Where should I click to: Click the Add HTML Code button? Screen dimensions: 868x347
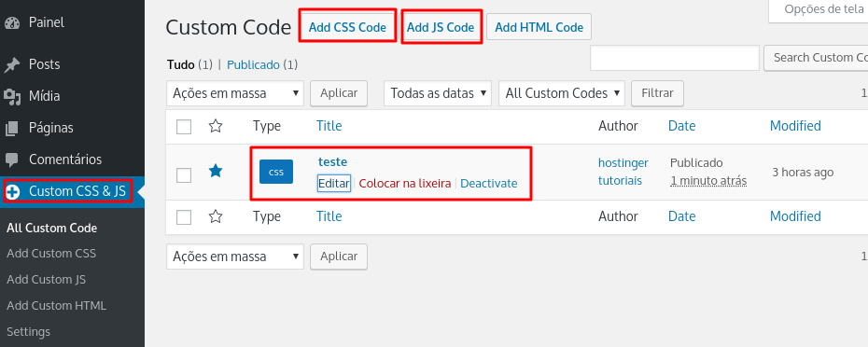pos(539,27)
